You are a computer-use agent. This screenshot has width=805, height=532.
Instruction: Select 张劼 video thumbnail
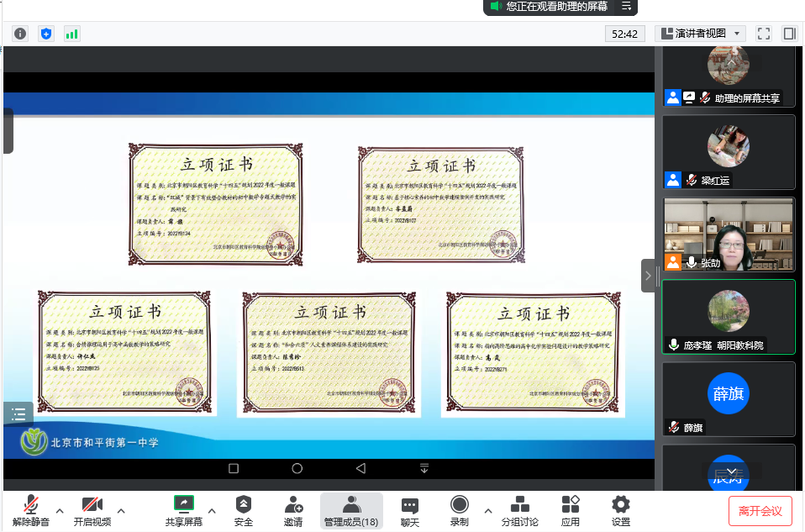tap(729, 235)
